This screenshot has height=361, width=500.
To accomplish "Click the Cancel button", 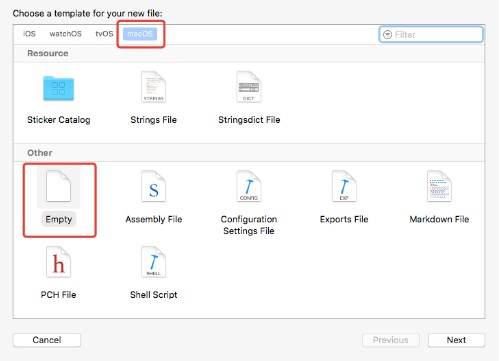I will 47,340.
